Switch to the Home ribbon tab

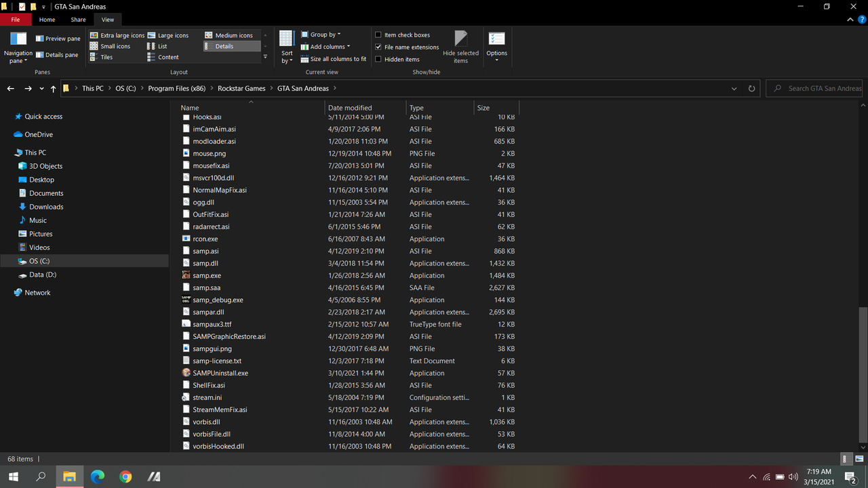coord(47,20)
